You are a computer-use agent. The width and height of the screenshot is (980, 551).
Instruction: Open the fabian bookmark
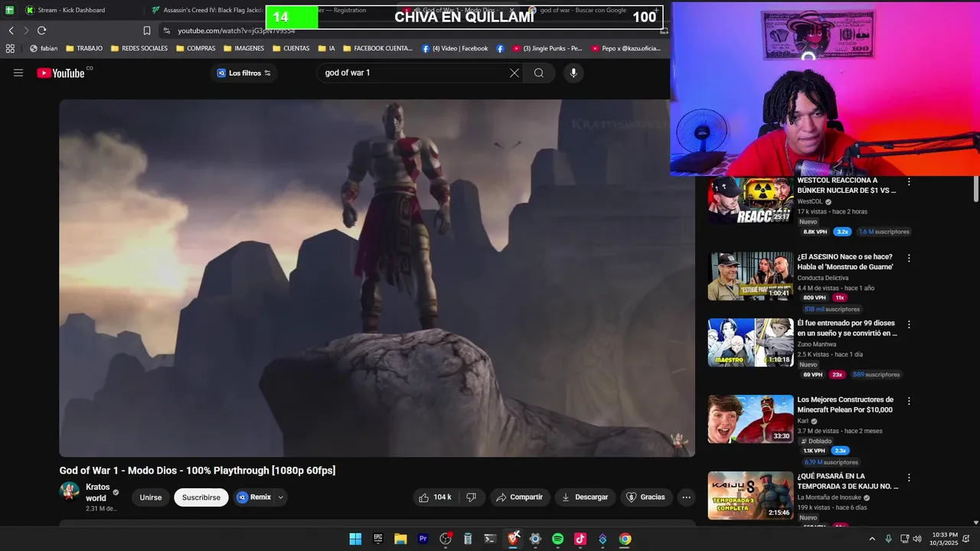(x=44, y=48)
